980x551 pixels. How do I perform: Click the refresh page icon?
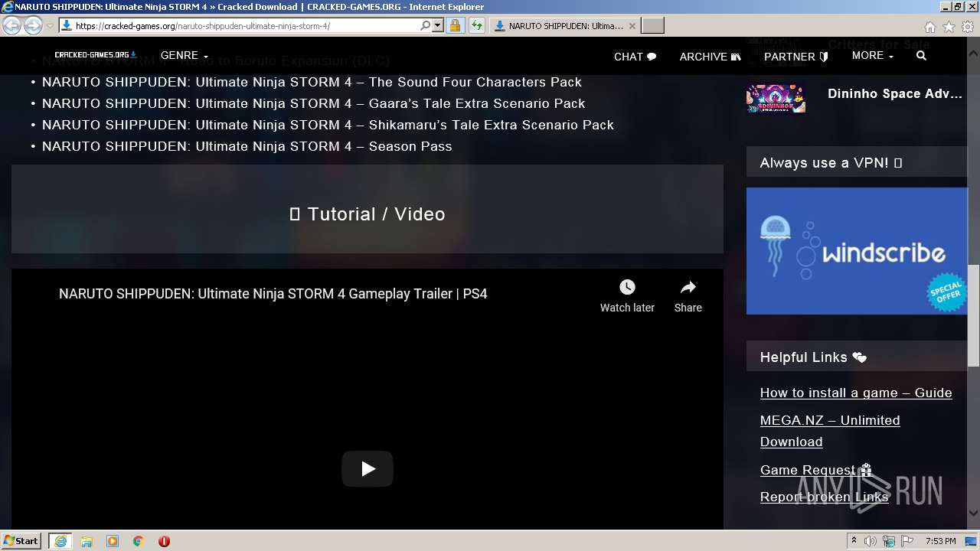tap(477, 26)
